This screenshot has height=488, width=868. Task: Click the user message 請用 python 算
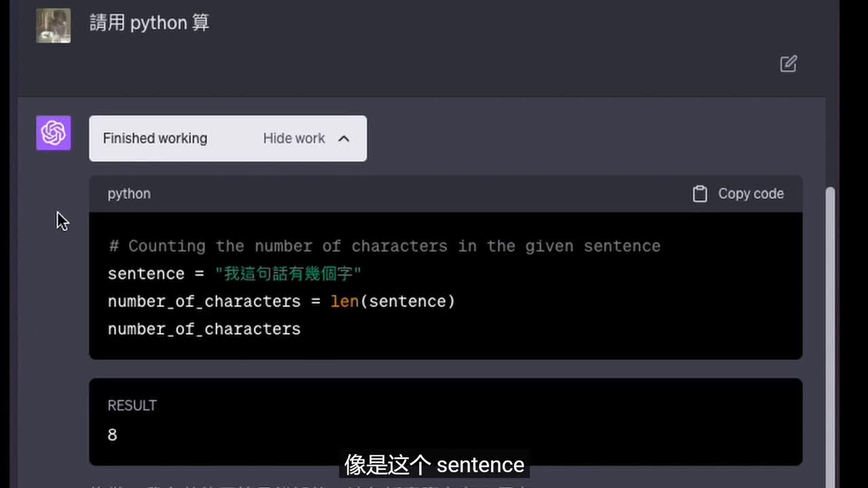pyautogui.click(x=149, y=22)
